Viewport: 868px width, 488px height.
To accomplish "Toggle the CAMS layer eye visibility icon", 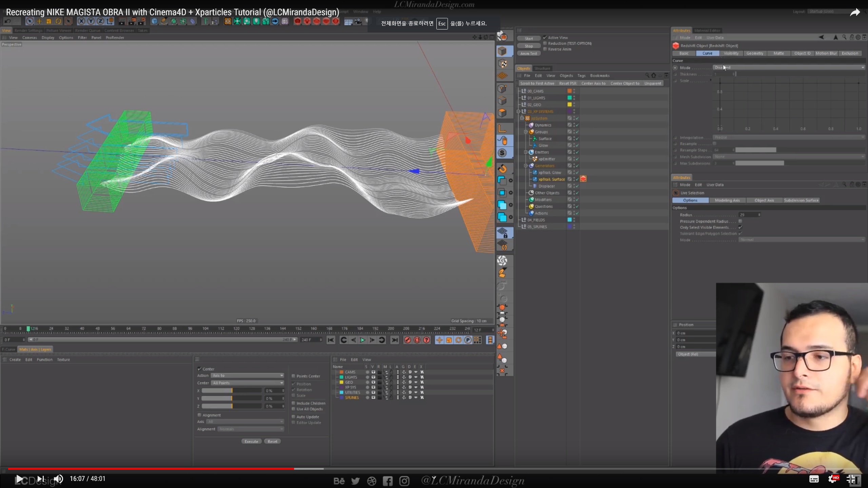I will 373,372.
